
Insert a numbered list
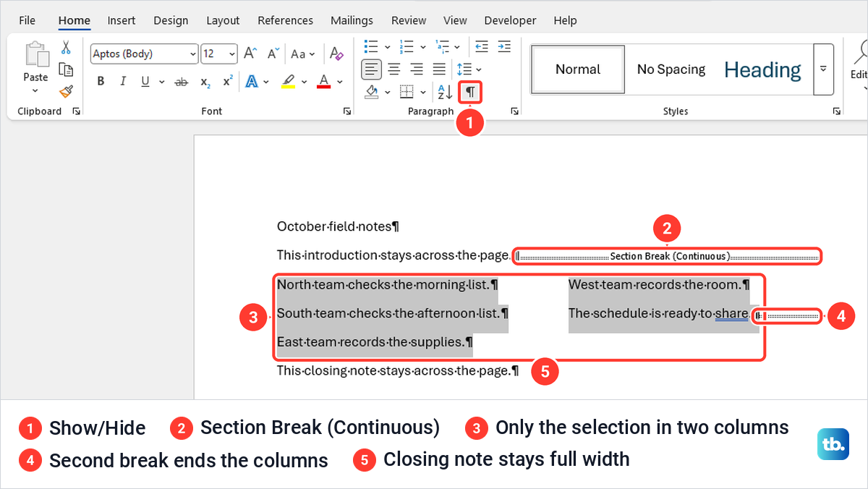click(x=407, y=47)
